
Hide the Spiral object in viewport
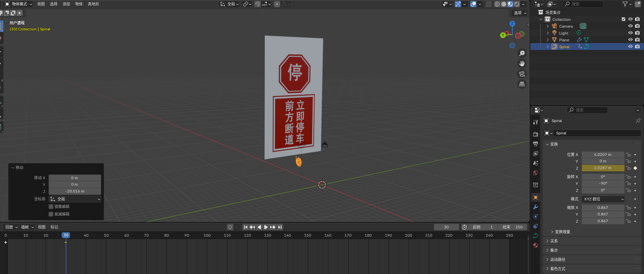630,47
